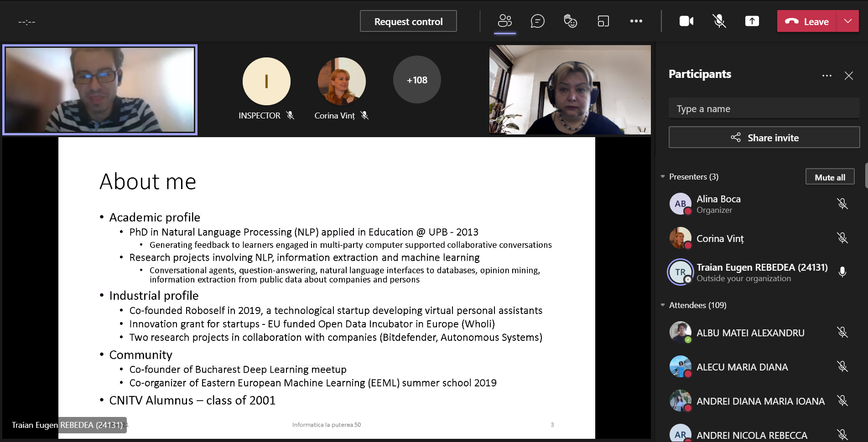Open the meeting chat icon
868x442 pixels.
[537, 21]
